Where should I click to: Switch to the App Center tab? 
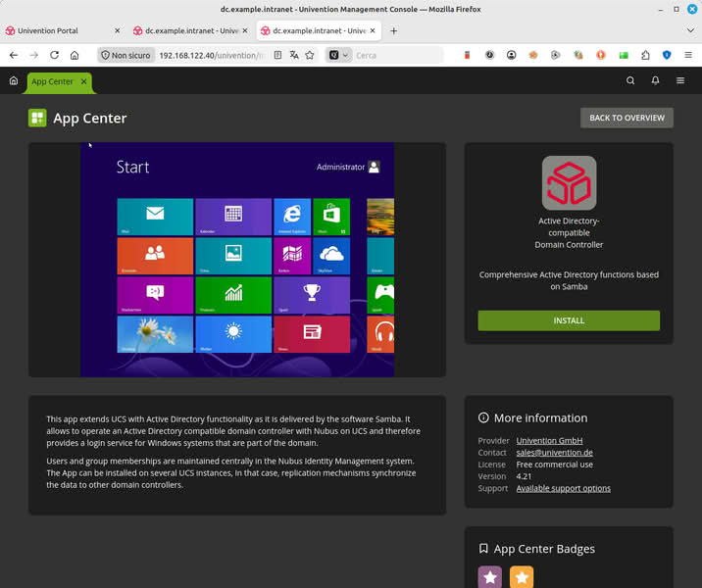pos(52,81)
